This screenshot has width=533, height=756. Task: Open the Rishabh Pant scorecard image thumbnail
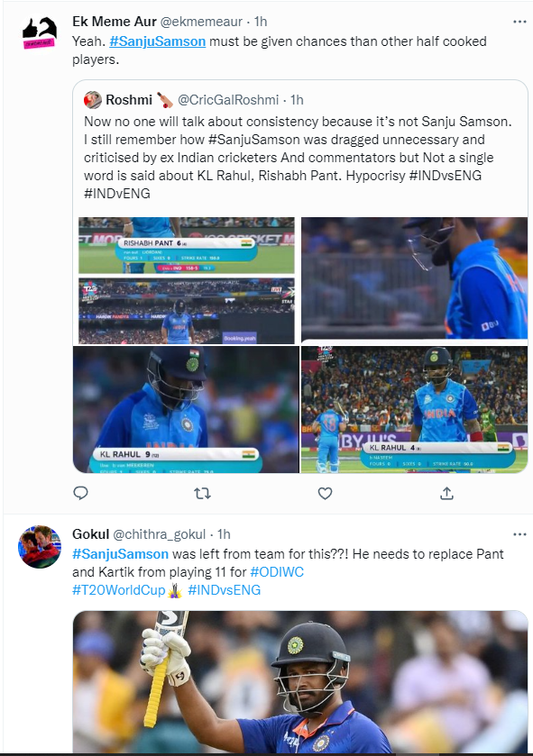tap(186, 245)
